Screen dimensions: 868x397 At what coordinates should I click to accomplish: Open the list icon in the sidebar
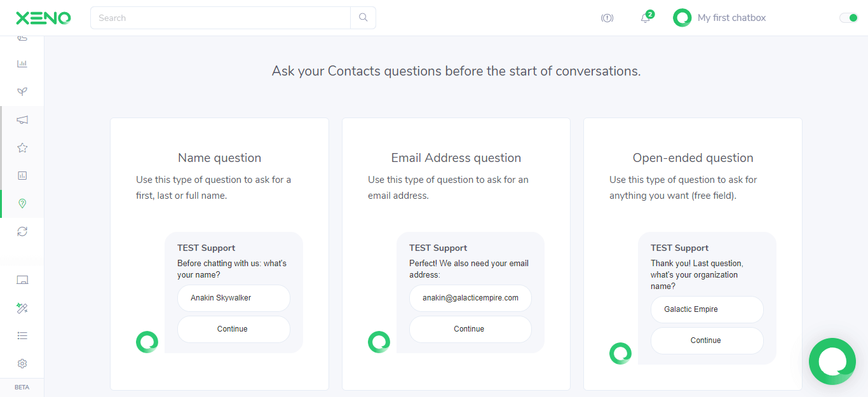pyautogui.click(x=22, y=335)
